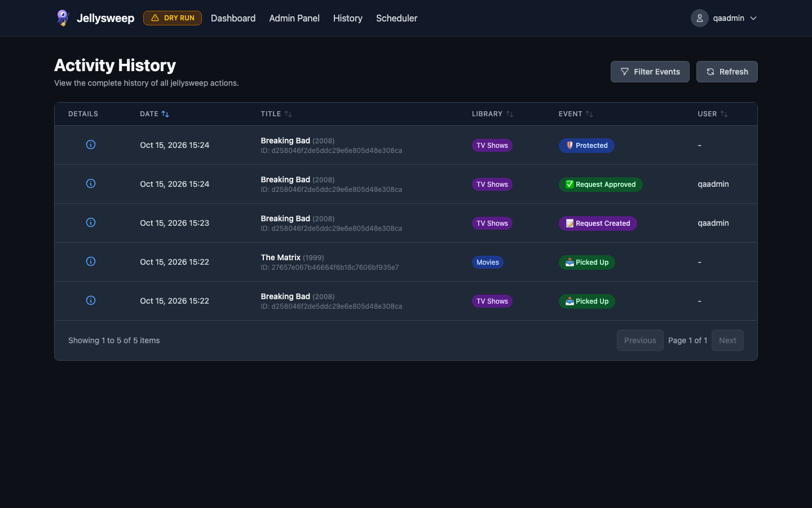Click the Picked Up badge for The Matrix
The width and height of the screenshot is (812, 508).
[x=587, y=262]
